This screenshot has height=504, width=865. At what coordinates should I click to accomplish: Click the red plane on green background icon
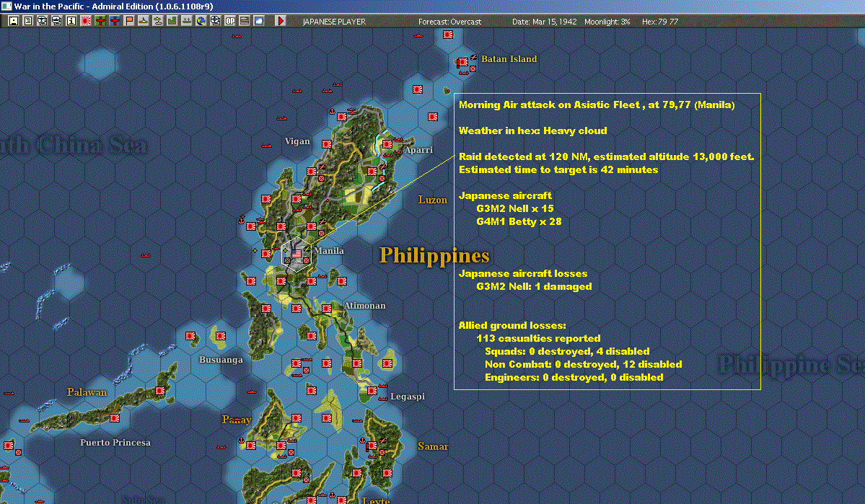coord(100,21)
